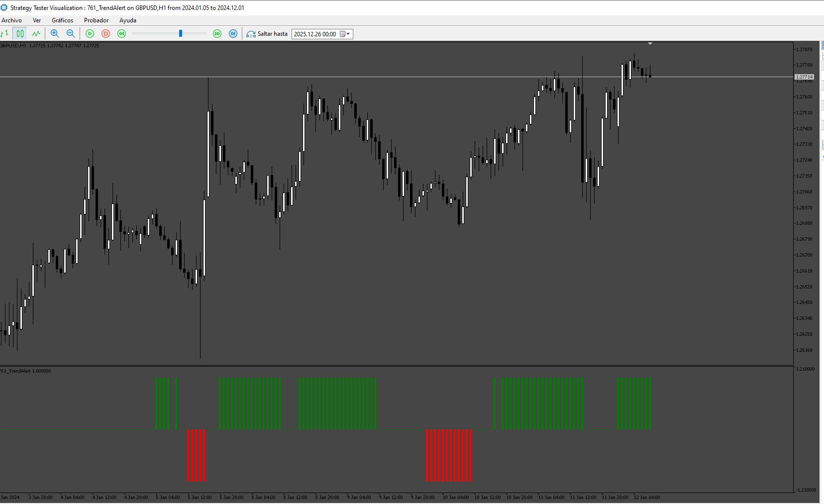This screenshot has height=504, width=824.
Task: Slow down the visualization speed
Action: [121, 34]
